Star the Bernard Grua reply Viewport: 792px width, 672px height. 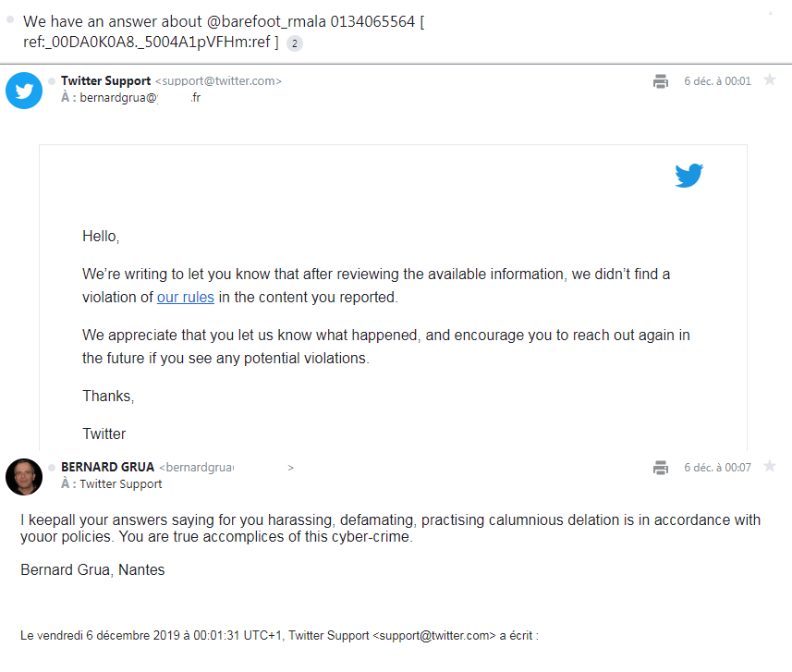click(x=770, y=467)
